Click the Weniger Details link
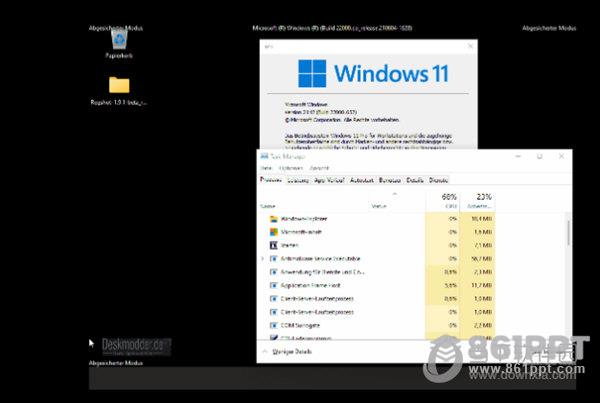Viewport: 600px width, 403px height. point(292,352)
